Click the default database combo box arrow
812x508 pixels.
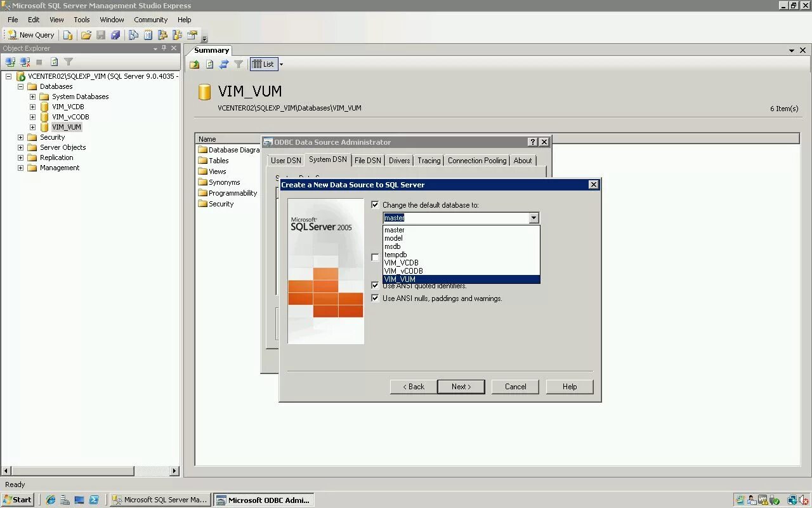pyautogui.click(x=534, y=218)
